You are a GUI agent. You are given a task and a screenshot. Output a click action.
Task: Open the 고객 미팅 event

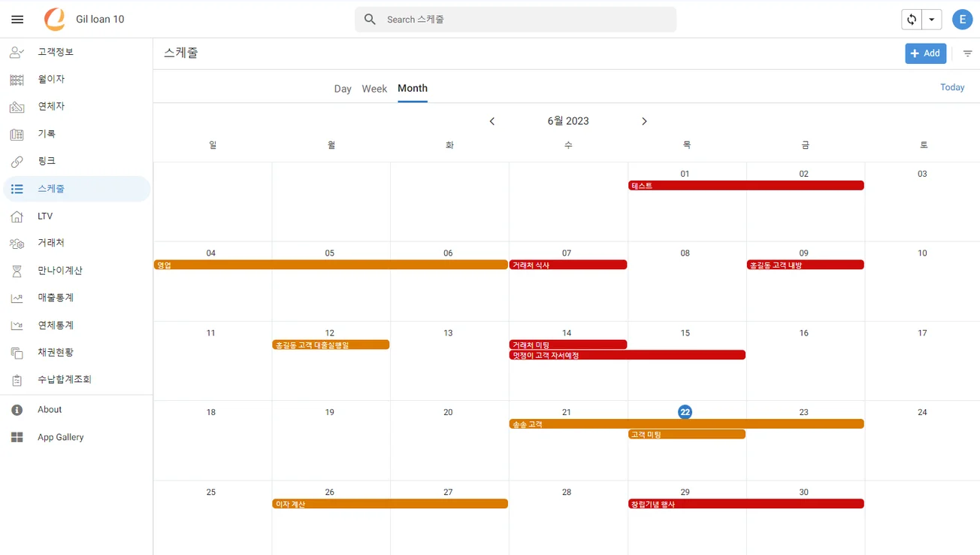[687, 435]
